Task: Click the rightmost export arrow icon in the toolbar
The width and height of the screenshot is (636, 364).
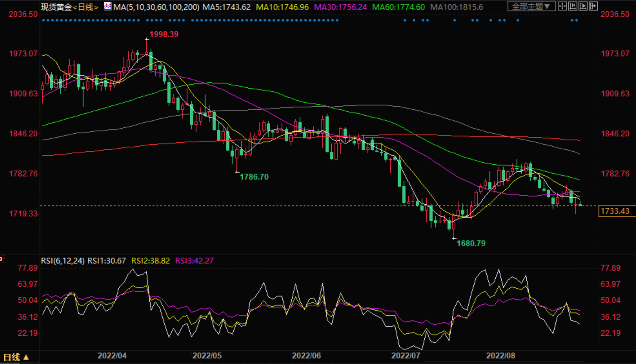Action: [x=593, y=6]
